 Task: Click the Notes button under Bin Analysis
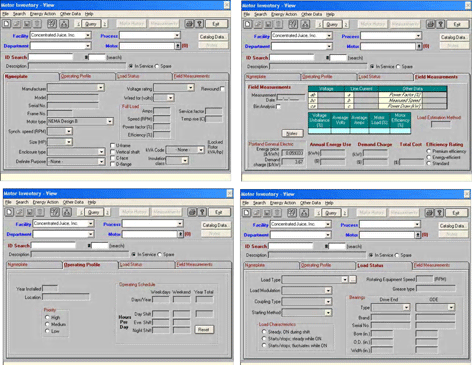click(x=292, y=133)
